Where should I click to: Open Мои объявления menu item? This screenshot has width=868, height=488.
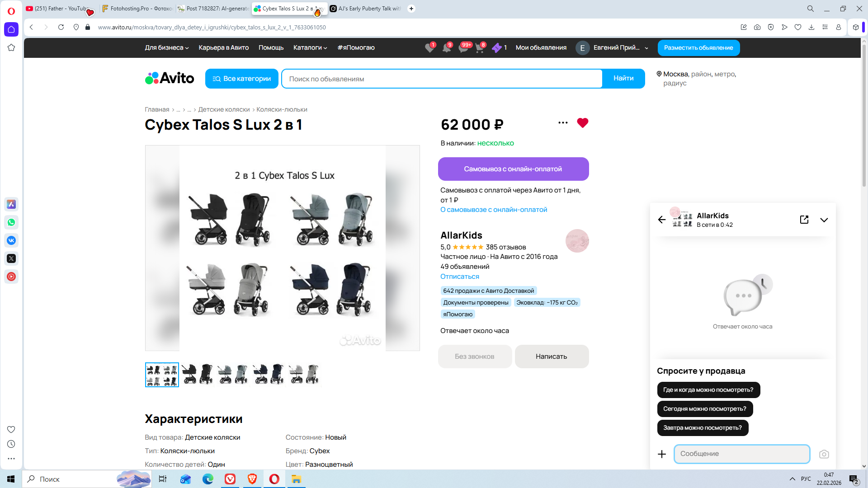point(541,48)
